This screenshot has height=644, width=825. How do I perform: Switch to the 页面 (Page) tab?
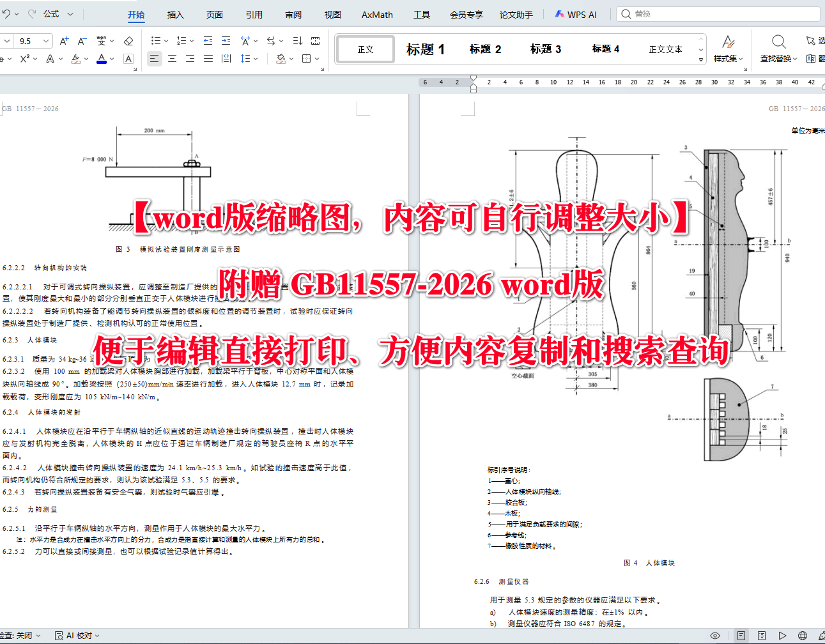tap(215, 15)
